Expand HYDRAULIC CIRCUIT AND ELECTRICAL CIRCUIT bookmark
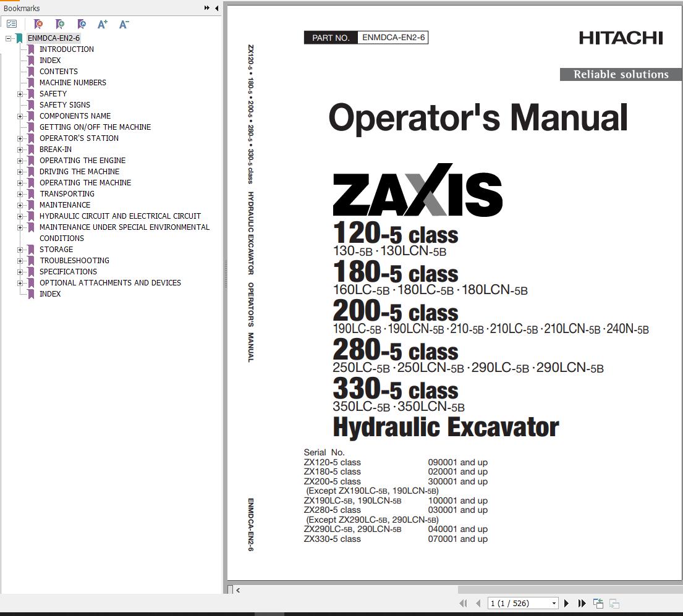Viewport: 683px width, 616px height. click(x=20, y=216)
